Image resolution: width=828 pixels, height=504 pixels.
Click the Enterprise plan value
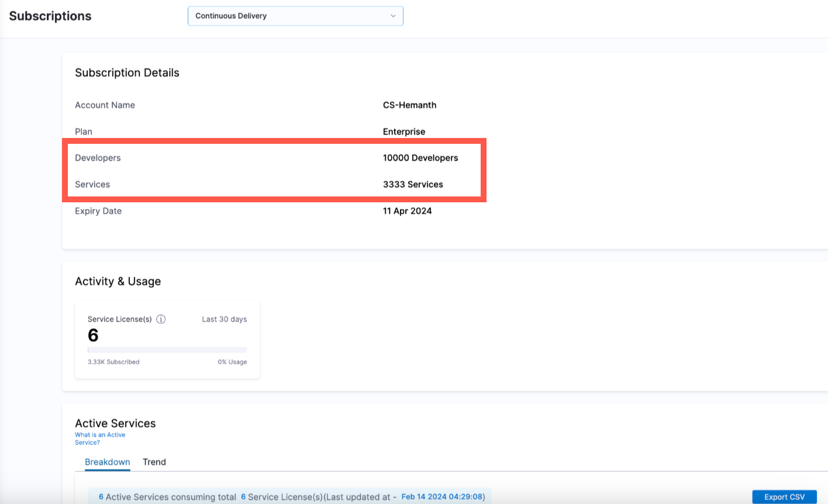pos(404,132)
